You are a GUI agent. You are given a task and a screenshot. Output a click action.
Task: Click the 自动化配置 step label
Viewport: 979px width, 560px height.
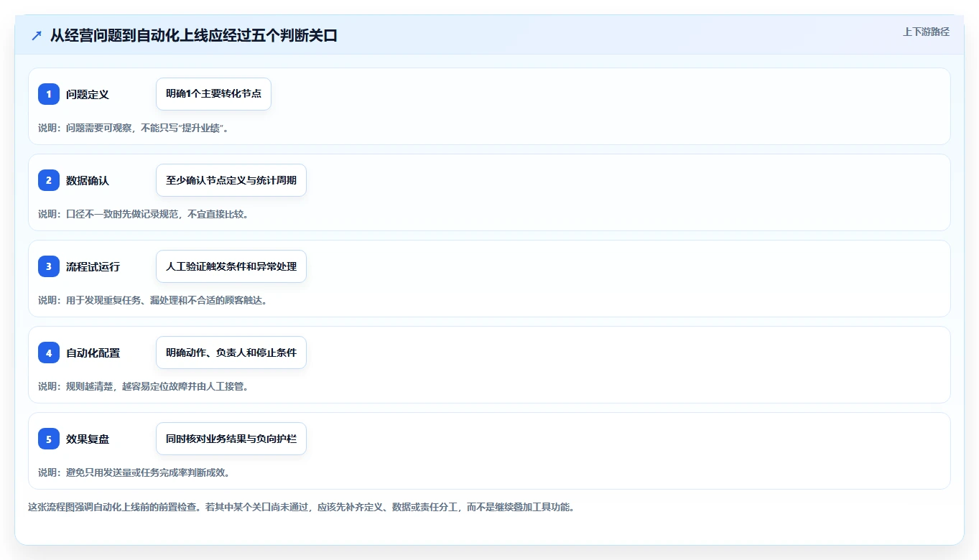click(x=93, y=353)
